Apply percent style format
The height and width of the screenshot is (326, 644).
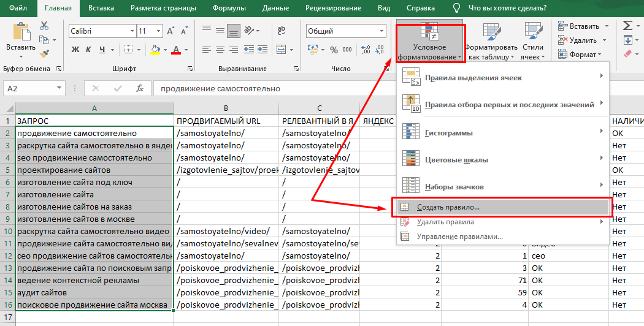(334, 50)
